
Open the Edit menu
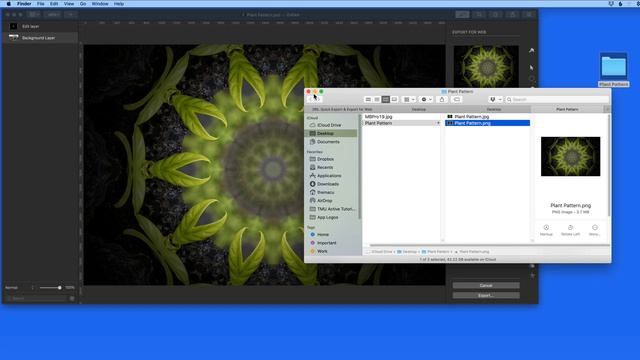pos(54,4)
